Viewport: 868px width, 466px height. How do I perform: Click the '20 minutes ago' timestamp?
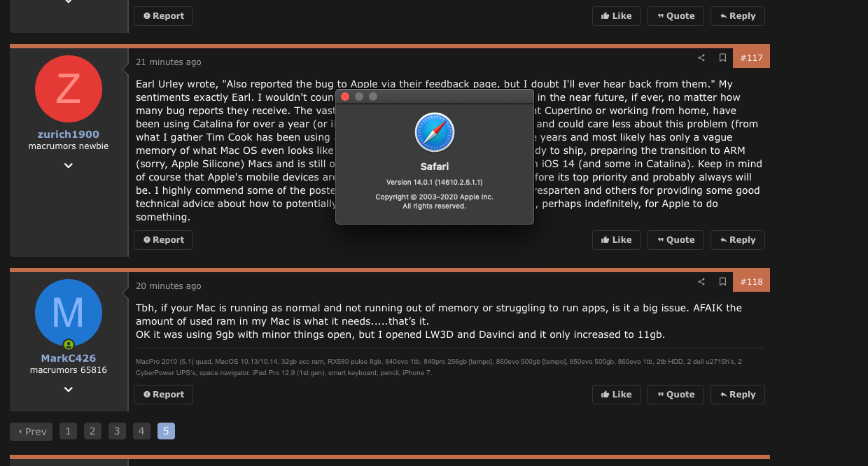(169, 286)
